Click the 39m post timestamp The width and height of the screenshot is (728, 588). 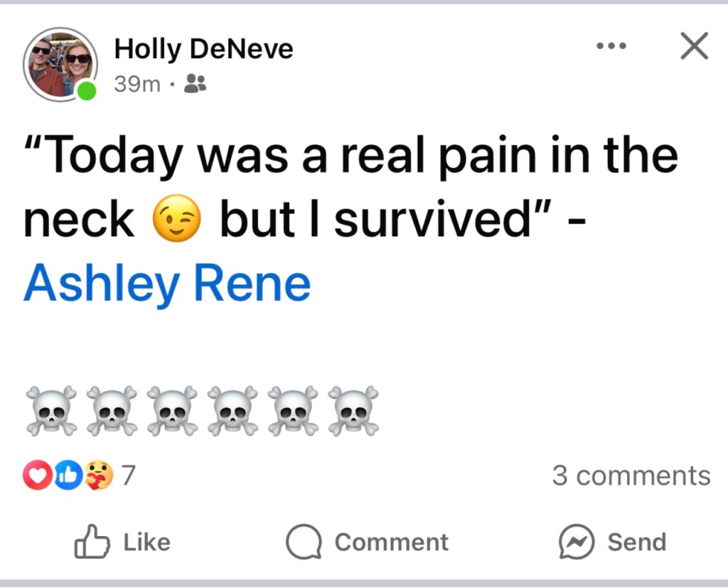pyautogui.click(x=137, y=85)
